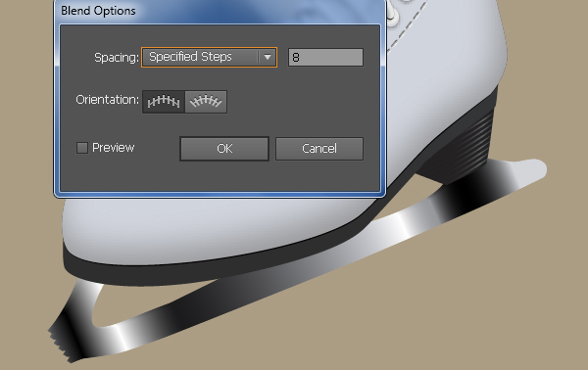Click the Specified Steps combo box

pos(210,58)
